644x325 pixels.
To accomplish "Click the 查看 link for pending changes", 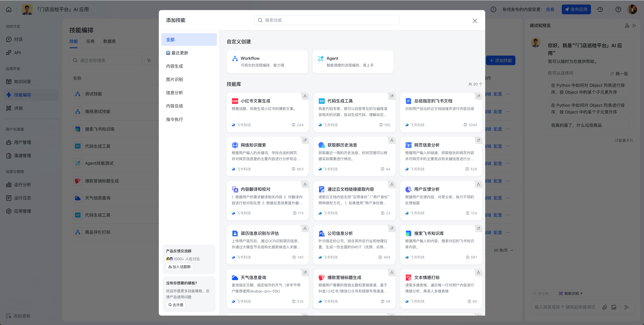I will tap(550, 10).
